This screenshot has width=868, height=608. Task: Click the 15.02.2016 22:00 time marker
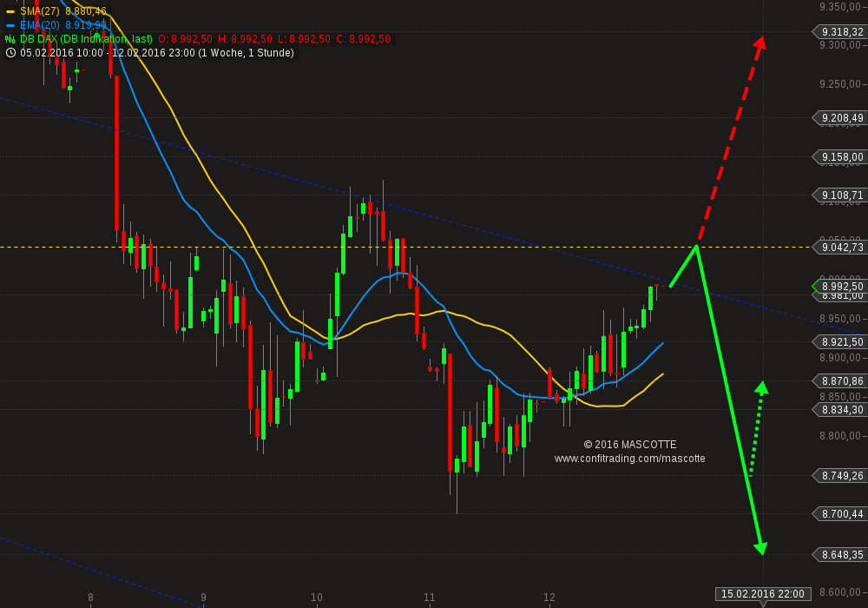click(763, 593)
